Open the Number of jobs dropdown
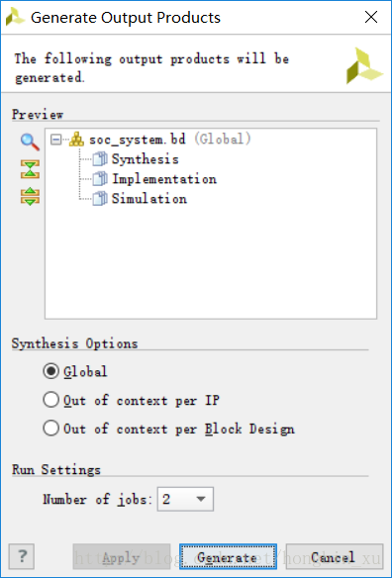This screenshot has width=392, height=578. [x=185, y=499]
